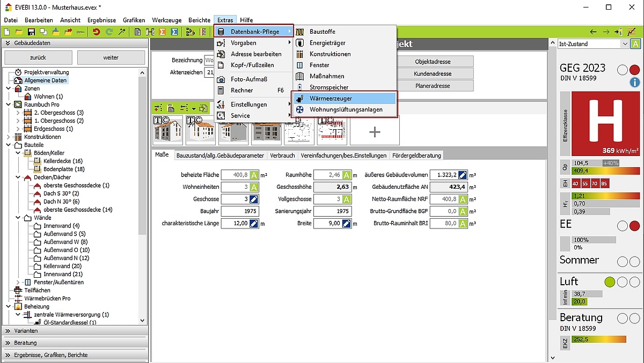
Task: Switch to the Verbrauch tab
Action: (282, 155)
